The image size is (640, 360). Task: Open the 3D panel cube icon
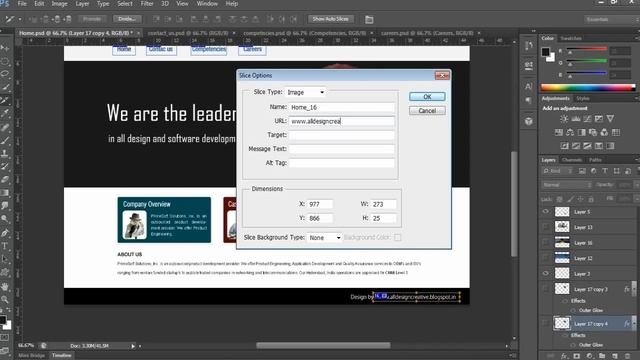(529, 121)
